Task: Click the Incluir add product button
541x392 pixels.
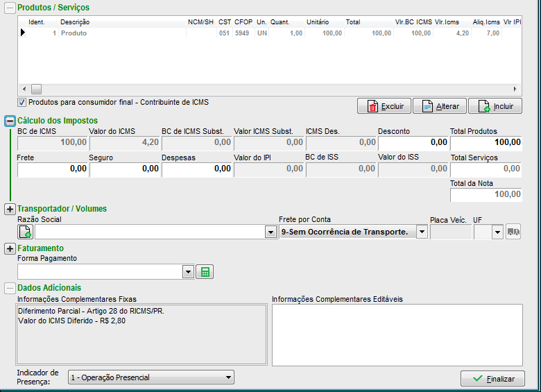Action: coord(495,106)
